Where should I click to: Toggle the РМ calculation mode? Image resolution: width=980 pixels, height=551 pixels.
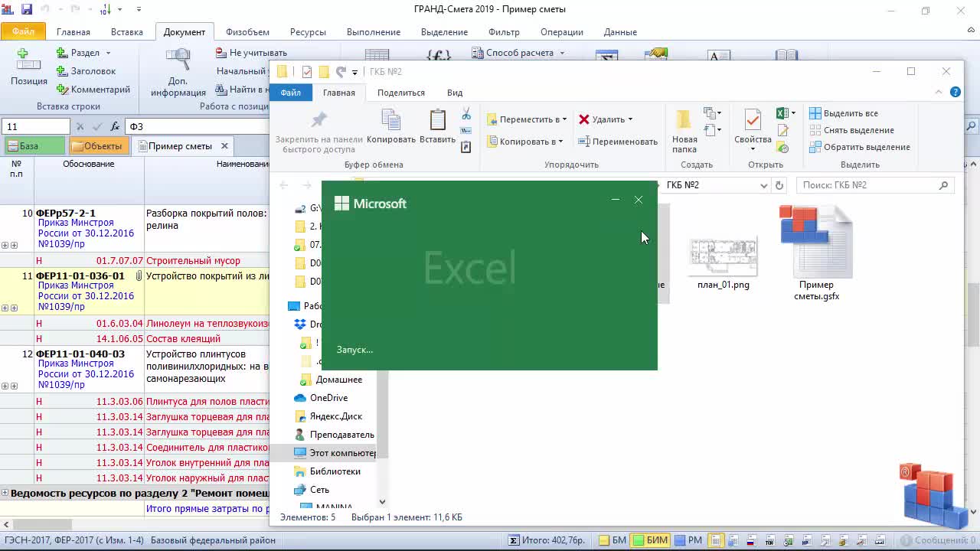(x=688, y=540)
